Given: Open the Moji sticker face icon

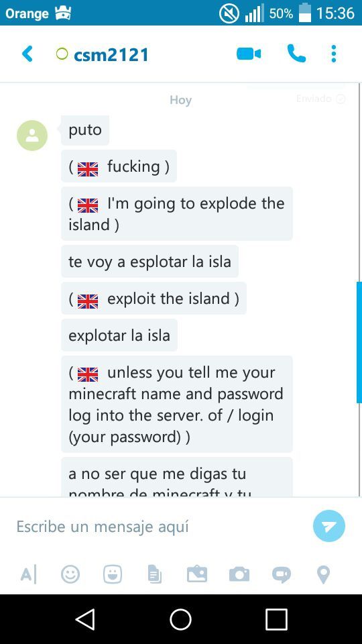Looking at the screenshot, I should tap(112, 574).
